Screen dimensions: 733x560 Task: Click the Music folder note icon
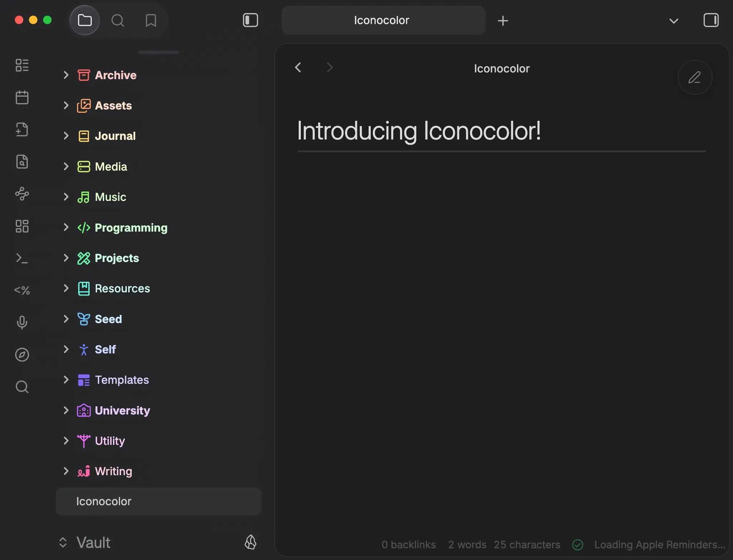tap(84, 197)
